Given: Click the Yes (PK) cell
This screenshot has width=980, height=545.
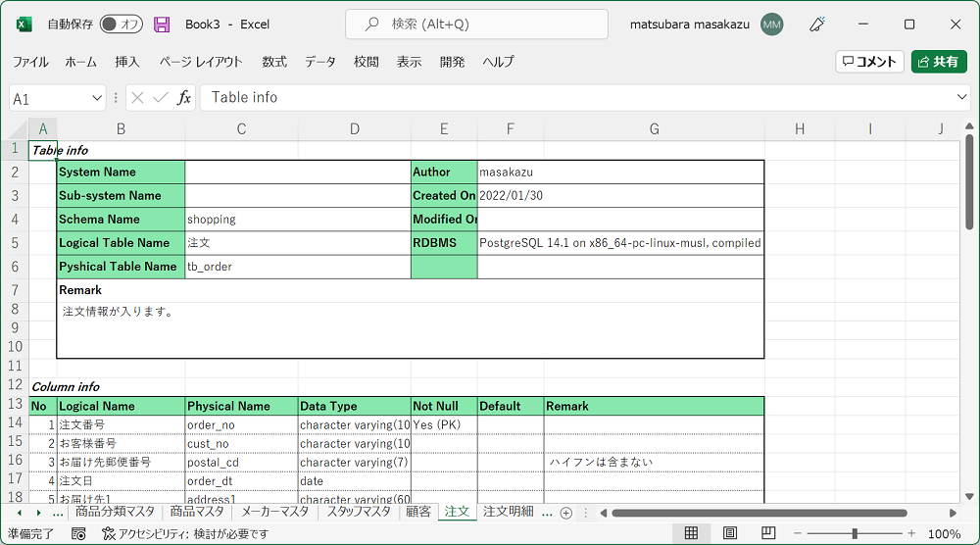Looking at the screenshot, I should 444,425.
